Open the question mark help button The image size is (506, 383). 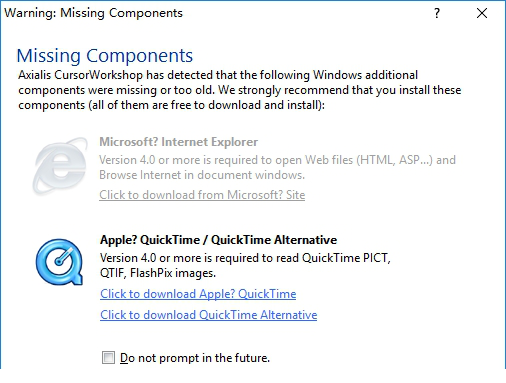point(437,13)
